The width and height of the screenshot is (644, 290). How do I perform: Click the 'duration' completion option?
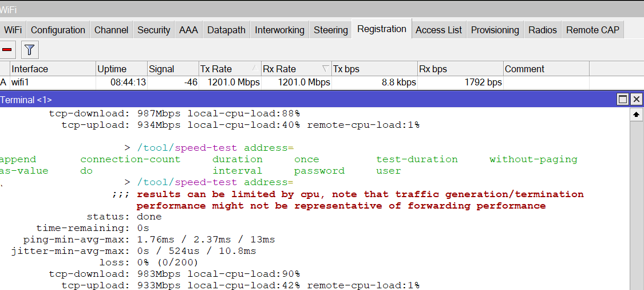(237, 159)
